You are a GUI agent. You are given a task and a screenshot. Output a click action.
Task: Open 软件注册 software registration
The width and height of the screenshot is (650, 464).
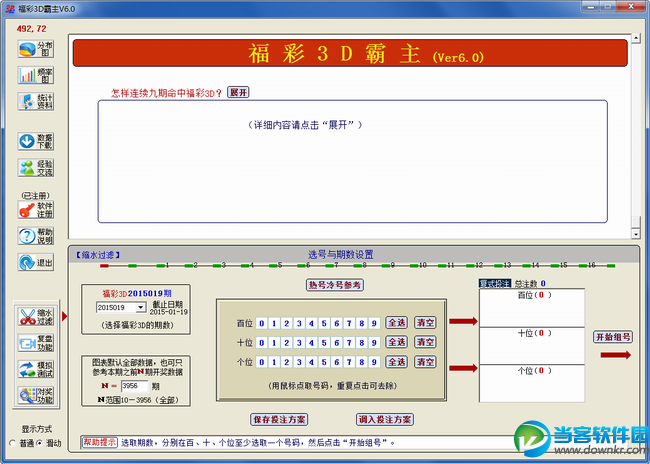click(36, 210)
